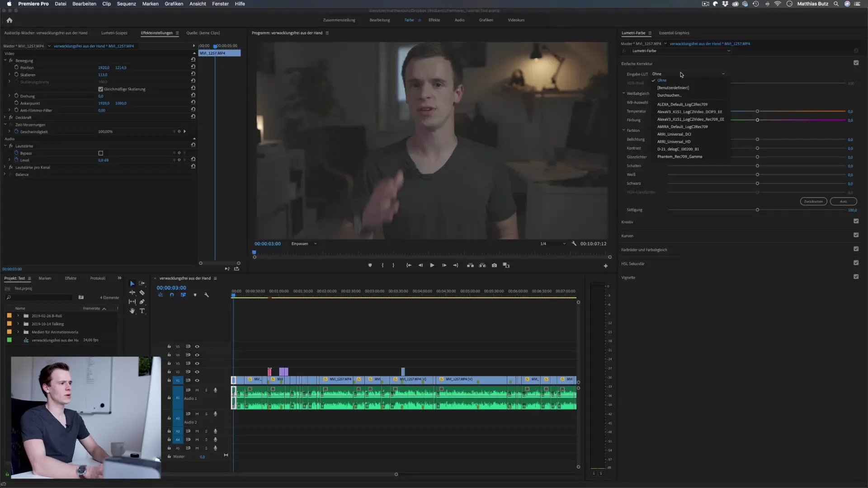Expand the 2019-10-14 Talking bin
Screen dimensions: 868x488
tap(18, 324)
